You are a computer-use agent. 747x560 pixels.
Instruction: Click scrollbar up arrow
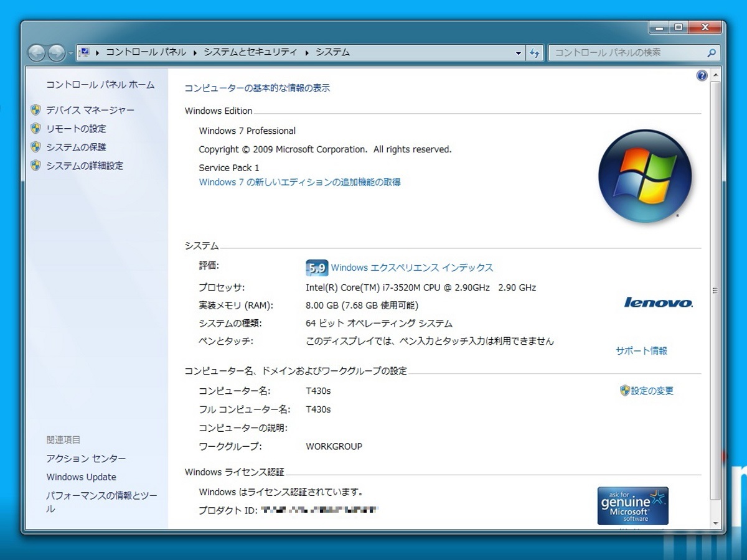coord(715,75)
